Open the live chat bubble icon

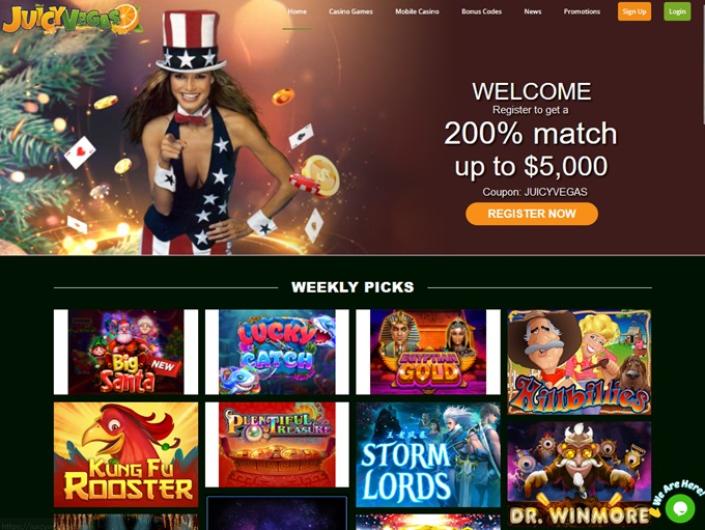pos(680,508)
